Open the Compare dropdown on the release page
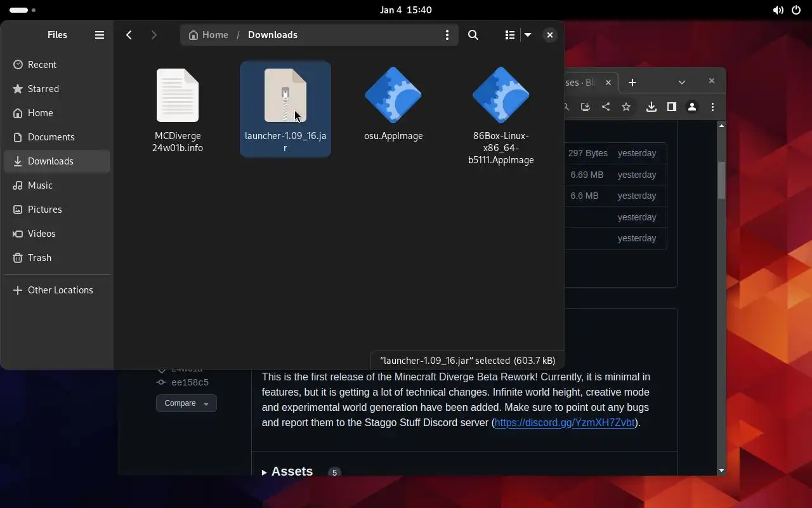The image size is (812, 508). pos(187,403)
